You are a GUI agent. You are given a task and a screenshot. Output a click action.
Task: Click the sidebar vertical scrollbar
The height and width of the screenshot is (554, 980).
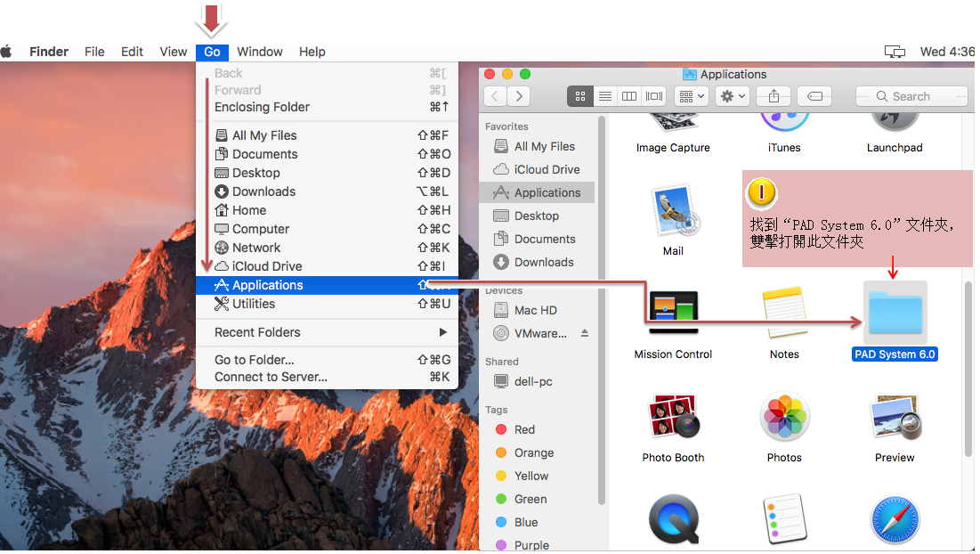tap(601, 310)
